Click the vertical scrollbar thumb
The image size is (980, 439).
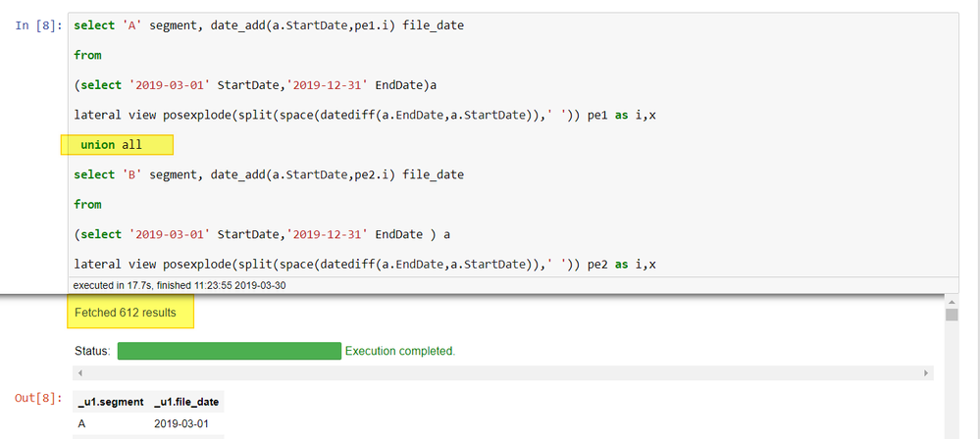(x=950, y=316)
